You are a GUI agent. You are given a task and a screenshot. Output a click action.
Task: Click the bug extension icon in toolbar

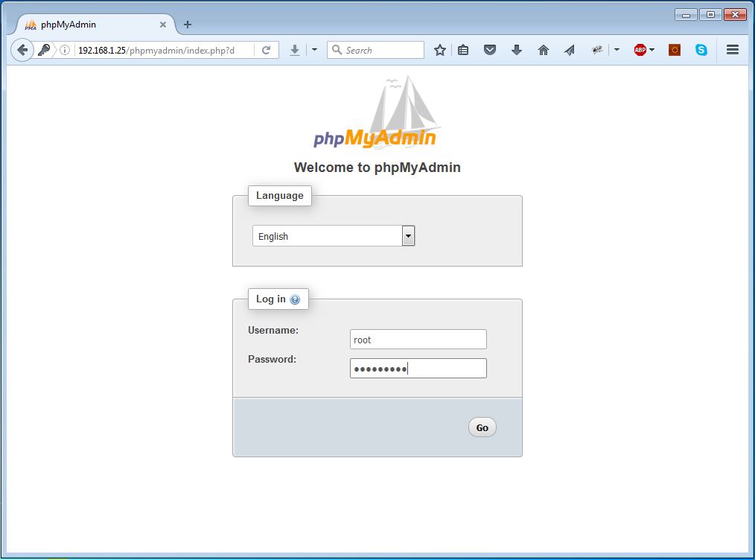[x=597, y=50]
